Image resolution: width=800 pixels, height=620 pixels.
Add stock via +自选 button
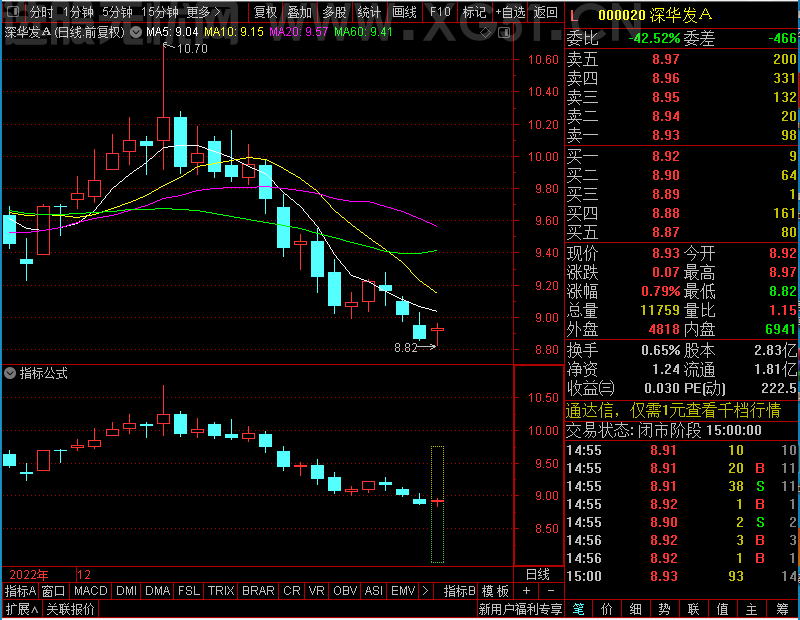tap(510, 12)
